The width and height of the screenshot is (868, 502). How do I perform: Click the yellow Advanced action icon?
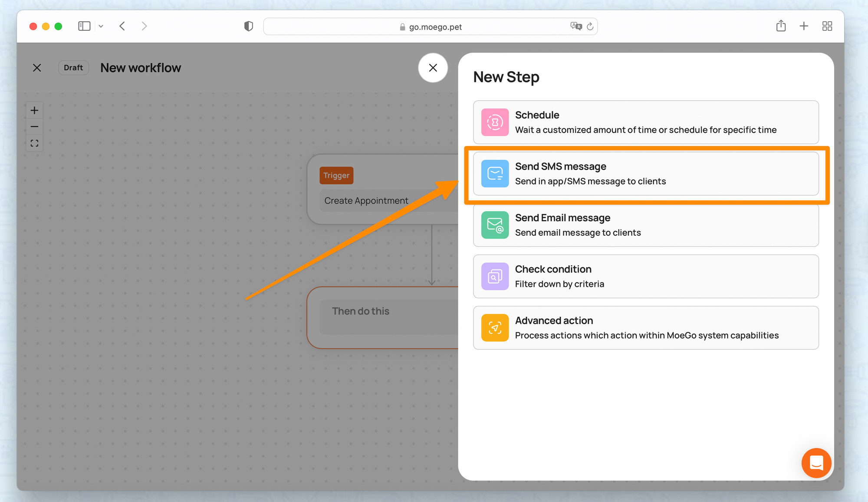pos(495,328)
